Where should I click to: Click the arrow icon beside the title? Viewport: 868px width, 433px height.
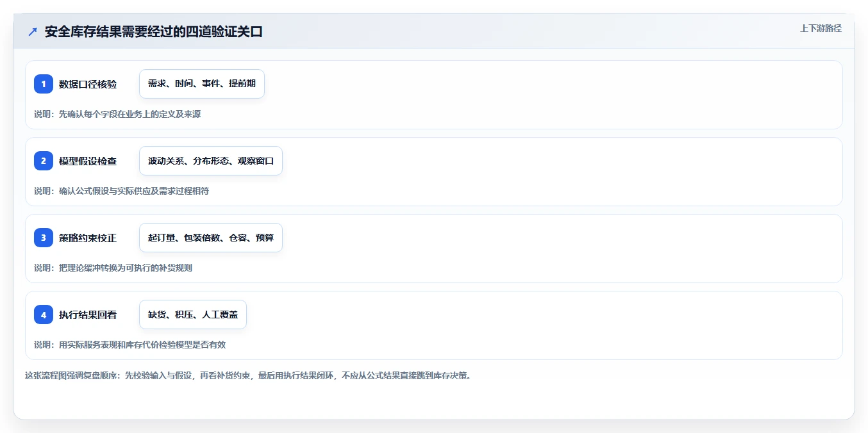(x=33, y=32)
